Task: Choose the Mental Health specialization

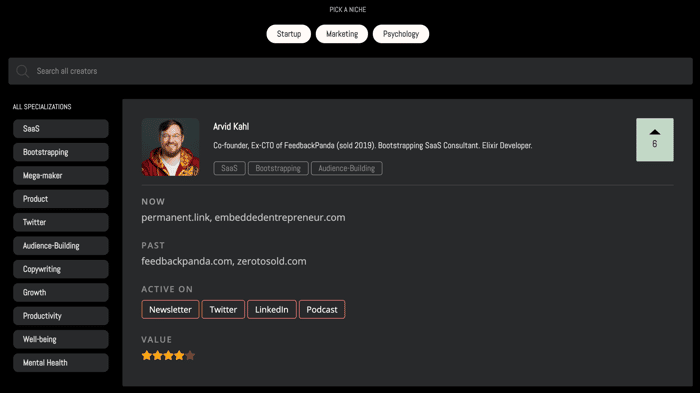Action: (61, 363)
